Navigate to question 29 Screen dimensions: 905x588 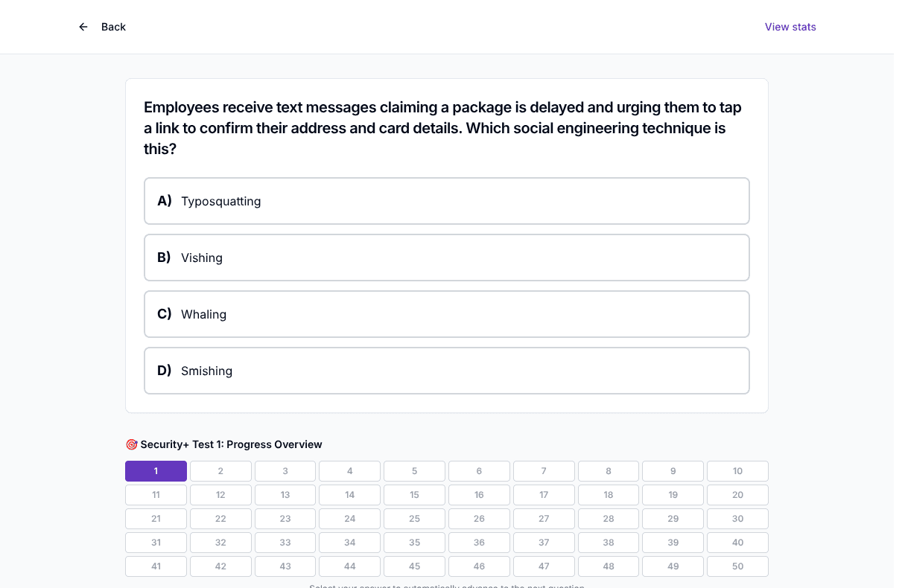point(673,519)
